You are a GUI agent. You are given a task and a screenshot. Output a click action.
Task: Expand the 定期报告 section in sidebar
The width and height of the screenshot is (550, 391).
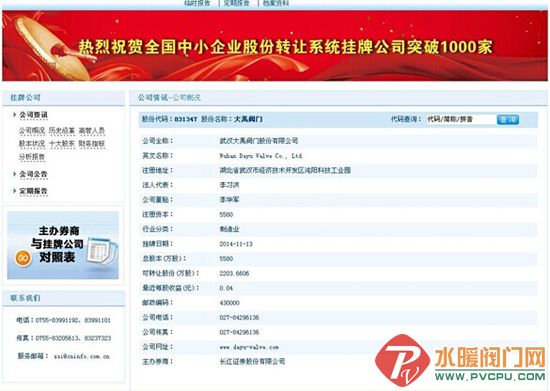(33, 191)
